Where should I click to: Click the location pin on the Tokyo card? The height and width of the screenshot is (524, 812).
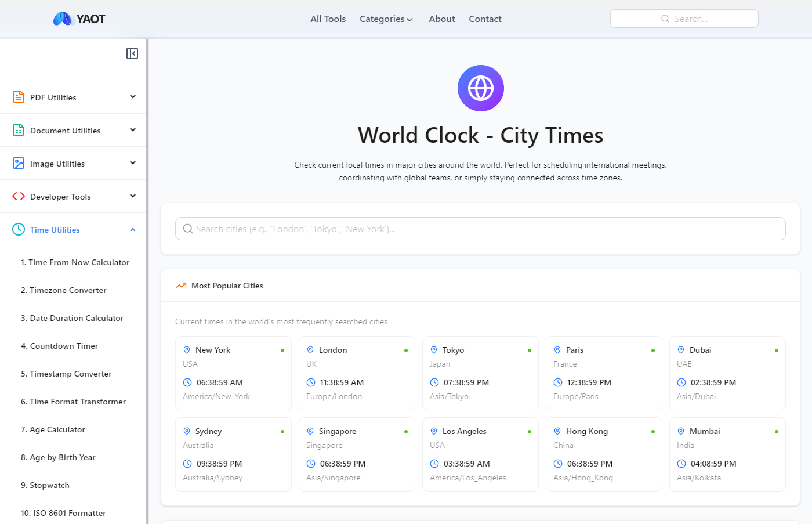tap(434, 350)
